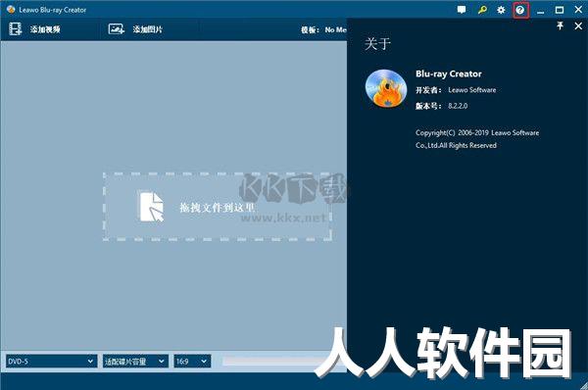
Task: Click the 添加视频 label
Action: click(45, 29)
